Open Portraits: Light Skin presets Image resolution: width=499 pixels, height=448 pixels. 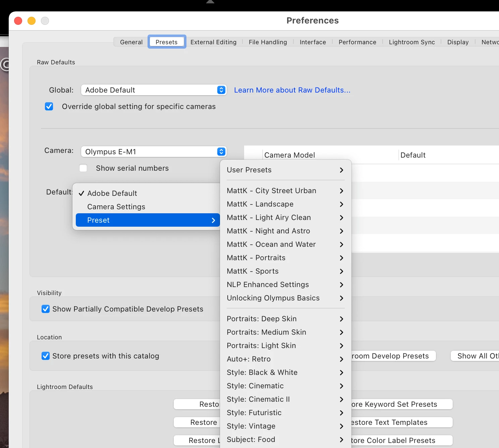(285, 345)
